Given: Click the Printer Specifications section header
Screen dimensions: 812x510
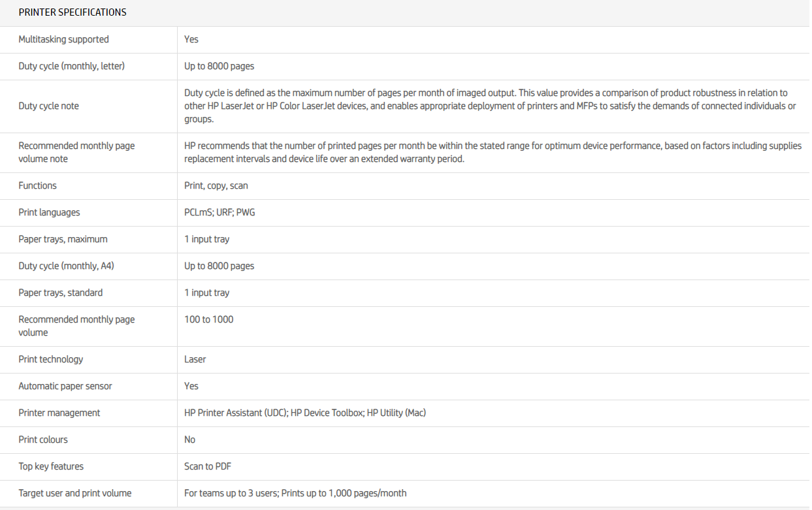Looking at the screenshot, I should 73,12.
